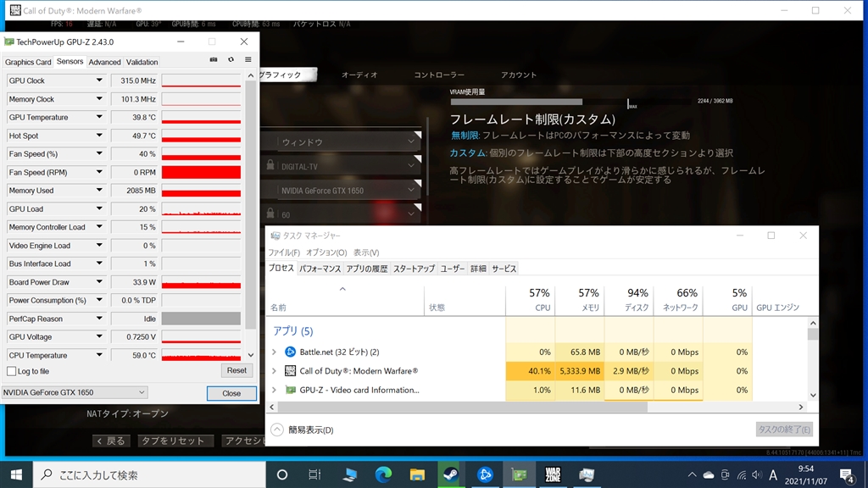Enable the Log to file checkbox
The width and height of the screenshot is (868, 488).
point(12,371)
